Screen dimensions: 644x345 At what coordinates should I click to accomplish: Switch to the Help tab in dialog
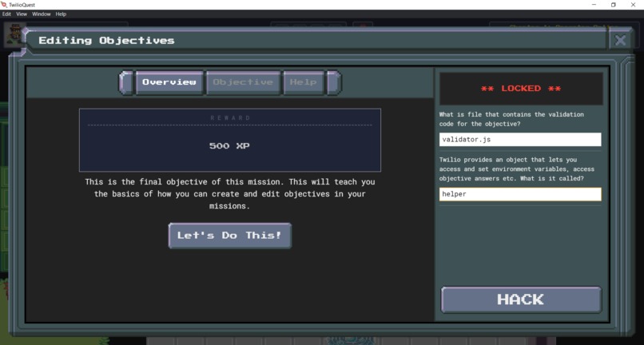[x=303, y=82]
